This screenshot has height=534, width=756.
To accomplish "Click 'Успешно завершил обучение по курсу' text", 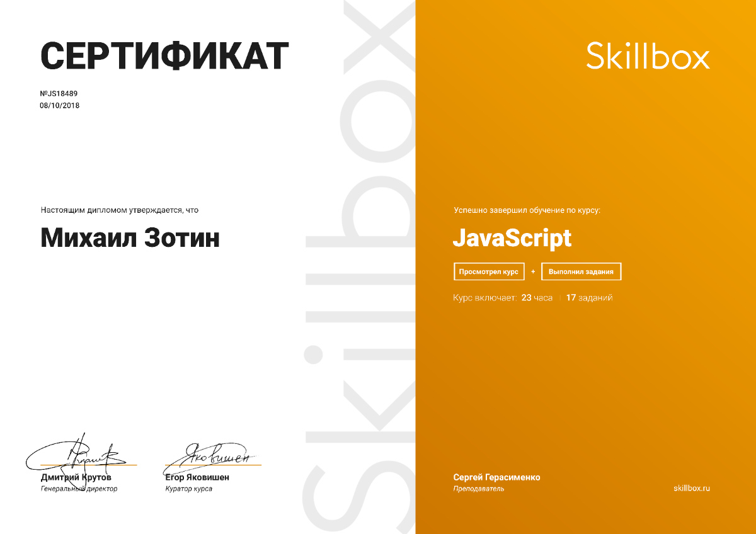I will (x=527, y=210).
